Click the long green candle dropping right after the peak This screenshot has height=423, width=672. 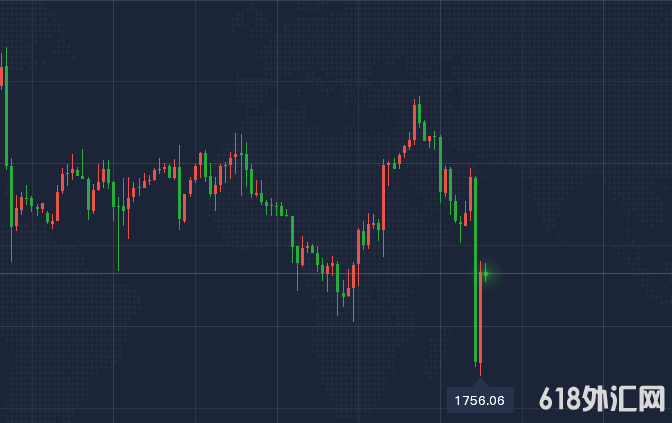[x=442, y=165]
